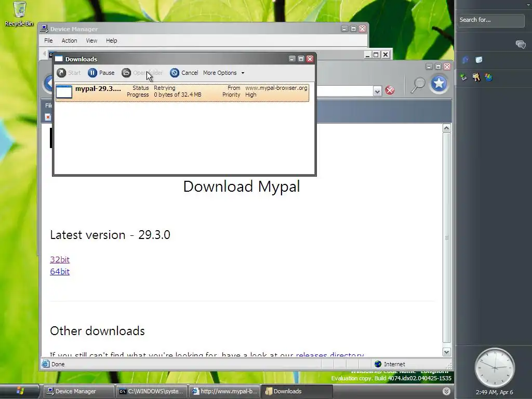The width and height of the screenshot is (532, 399).
Task: Click the Pause download button
Action: (x=101, y=73)
